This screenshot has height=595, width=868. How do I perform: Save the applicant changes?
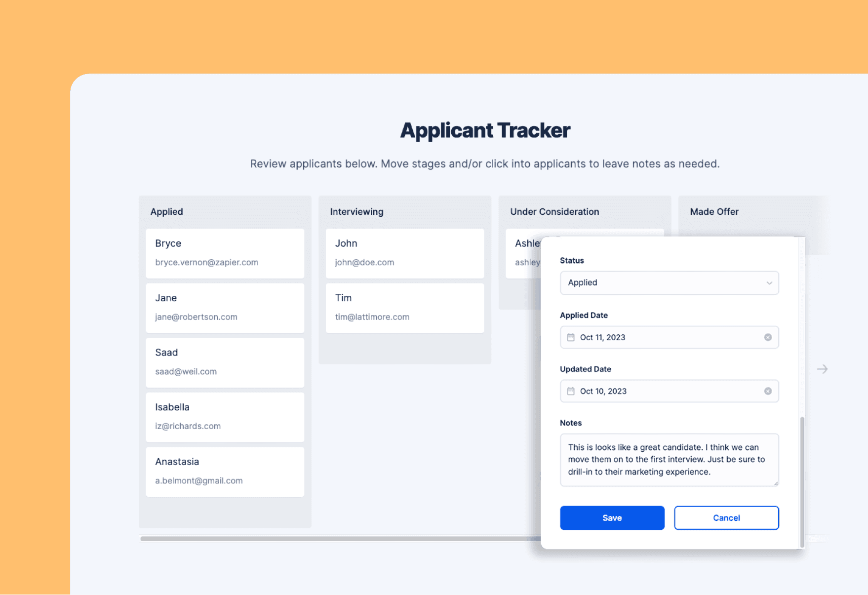click(x=612, y=517)
